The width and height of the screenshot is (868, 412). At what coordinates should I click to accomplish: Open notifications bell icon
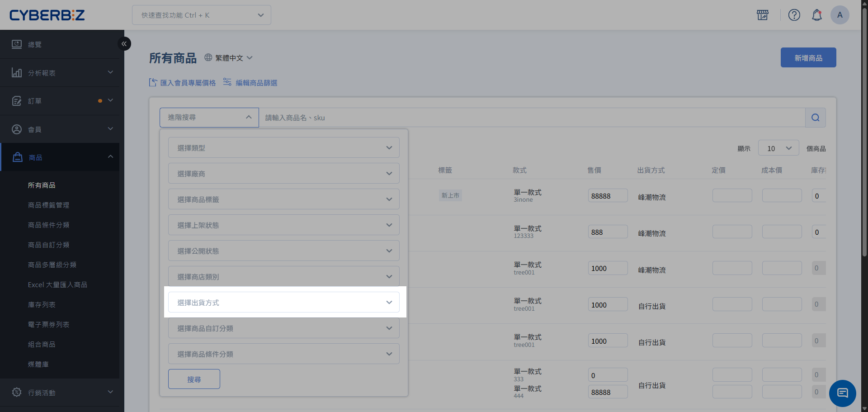coord(817,15)
